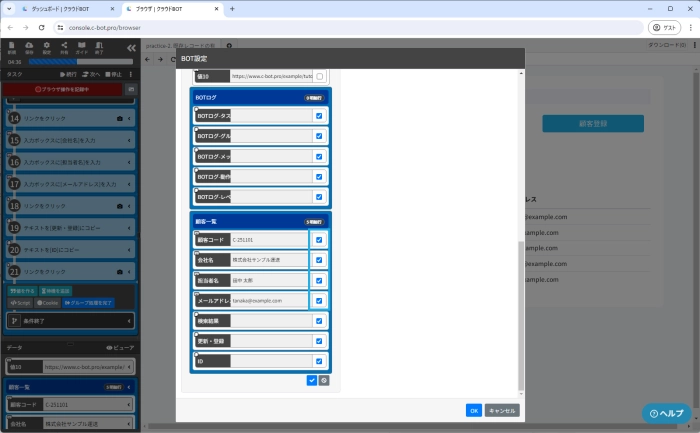
Task: Click the キャンセル button
Action: [502, 410]
